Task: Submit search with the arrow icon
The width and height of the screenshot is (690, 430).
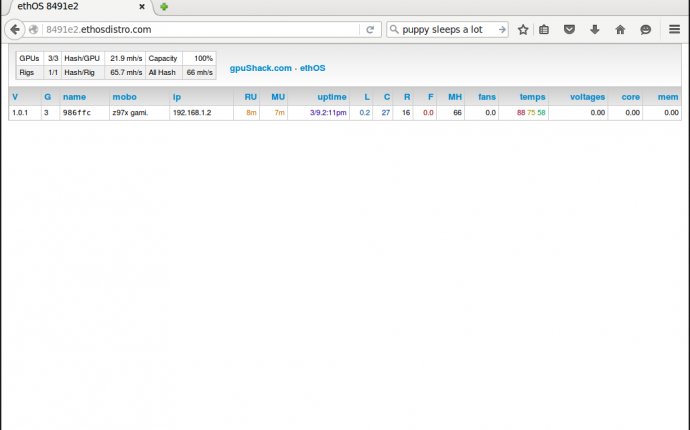Action: 502,29
